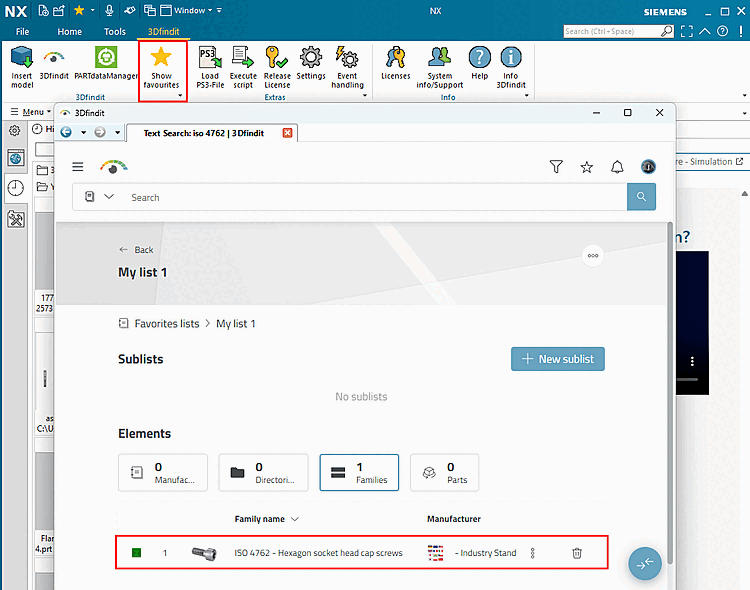This screenshot has width=750, height=590.
Task: Click the blue search magnifier button
Action: (641, 197)
